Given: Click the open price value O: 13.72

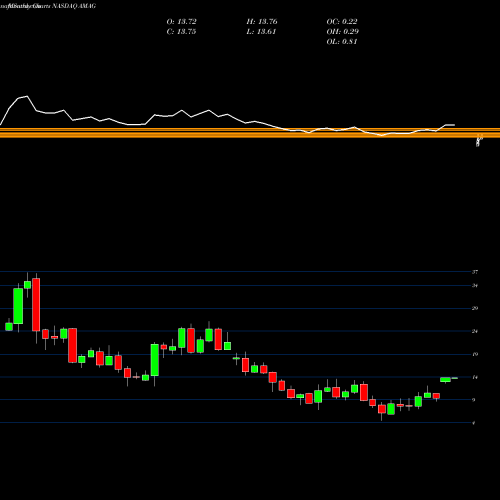Looking at the screenshot, I should [181, 22].
